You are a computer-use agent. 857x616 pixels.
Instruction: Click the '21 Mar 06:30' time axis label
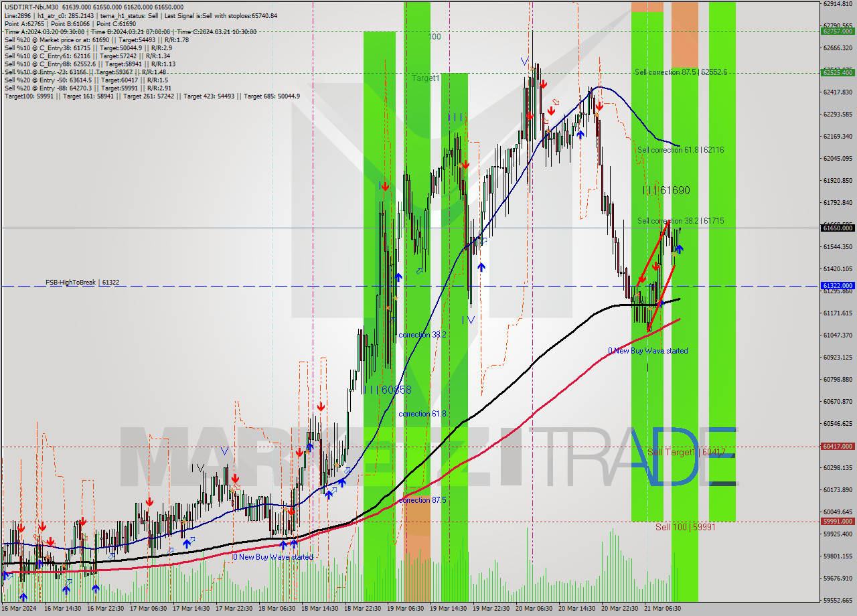664,609
